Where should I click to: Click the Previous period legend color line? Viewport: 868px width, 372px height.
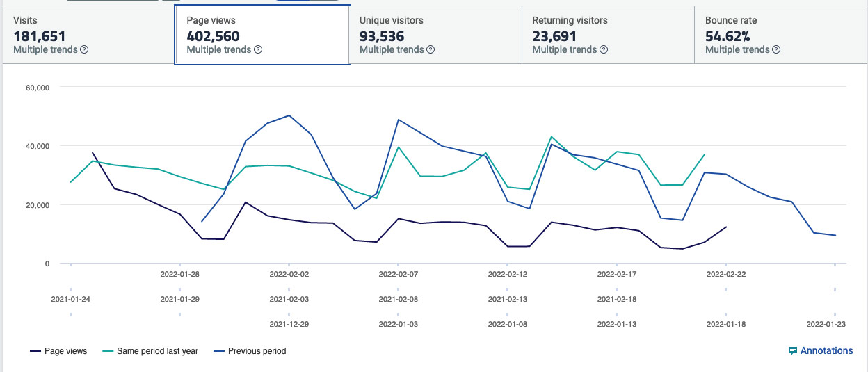point(218,351)
